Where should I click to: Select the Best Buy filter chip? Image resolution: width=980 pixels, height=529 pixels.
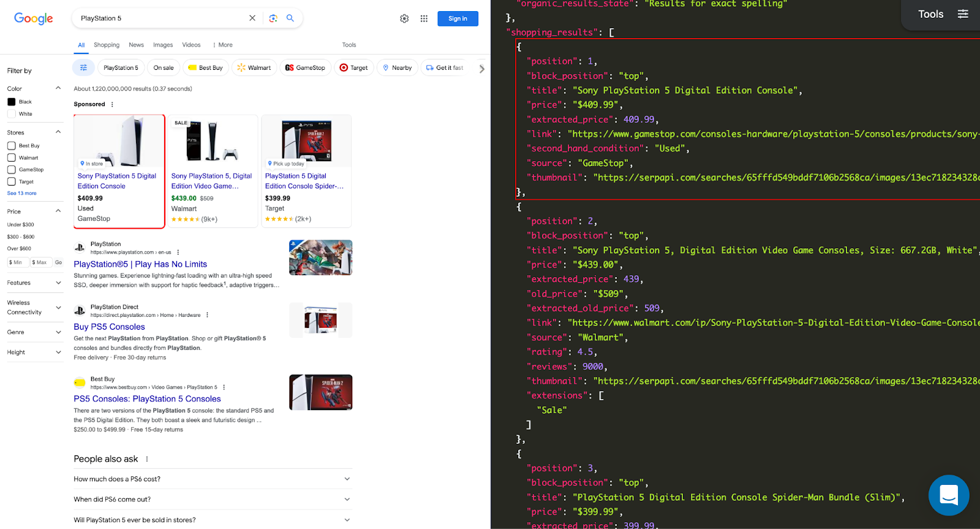(205, 68)
